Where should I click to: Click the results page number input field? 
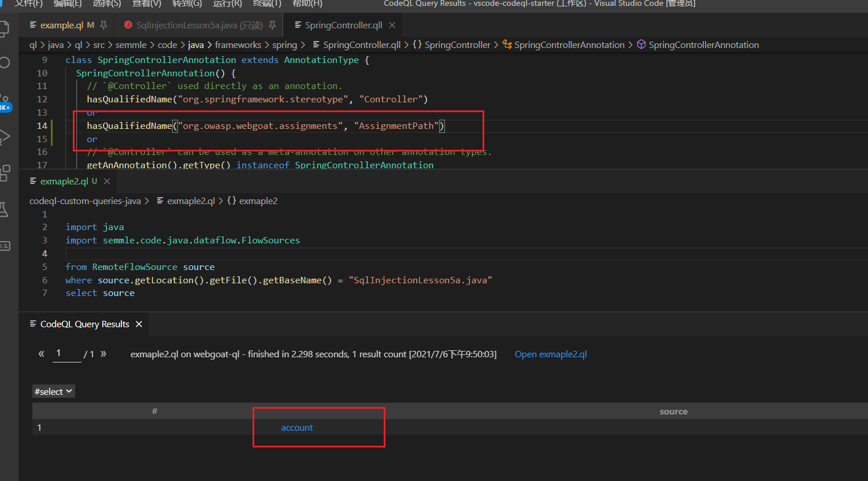pyautogui.click(x=66, y=354)
